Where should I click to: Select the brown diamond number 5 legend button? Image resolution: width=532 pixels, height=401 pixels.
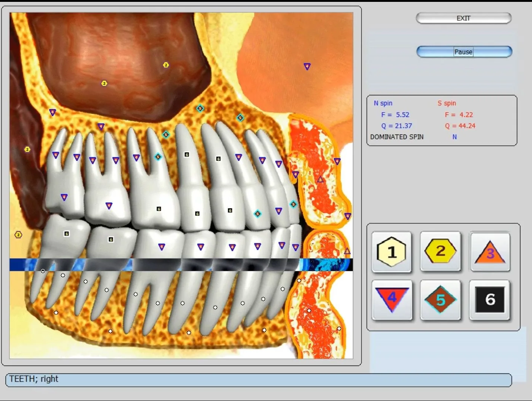coord(440,300)
